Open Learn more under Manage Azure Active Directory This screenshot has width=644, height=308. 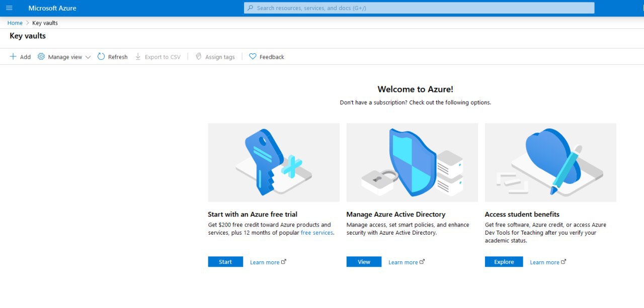[403, 262]
